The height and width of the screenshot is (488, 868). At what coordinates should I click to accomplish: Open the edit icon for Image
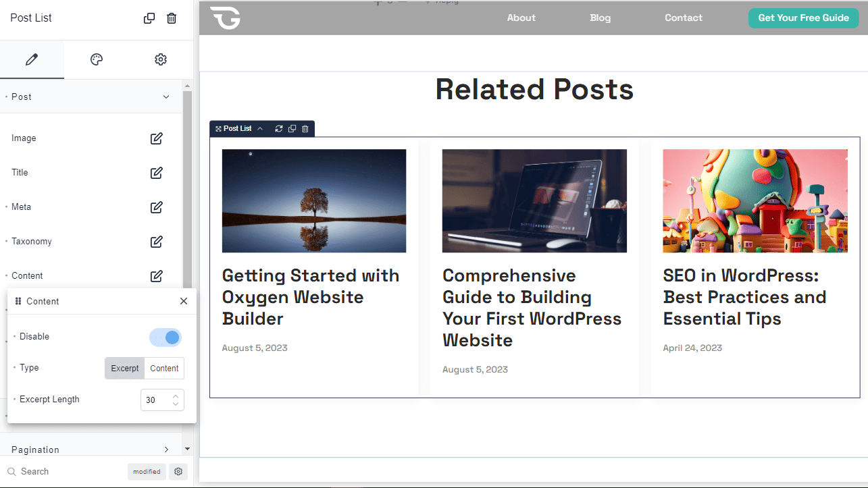pos(156,138)
